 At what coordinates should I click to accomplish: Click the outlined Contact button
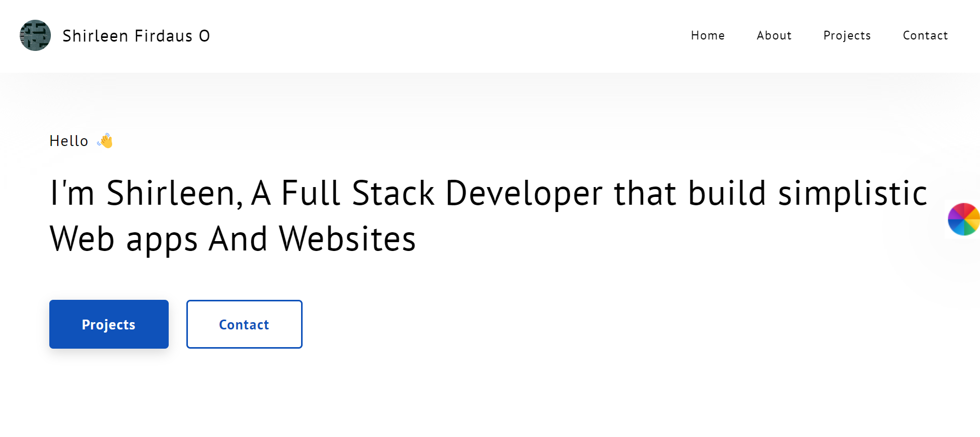tap(244, 324)
